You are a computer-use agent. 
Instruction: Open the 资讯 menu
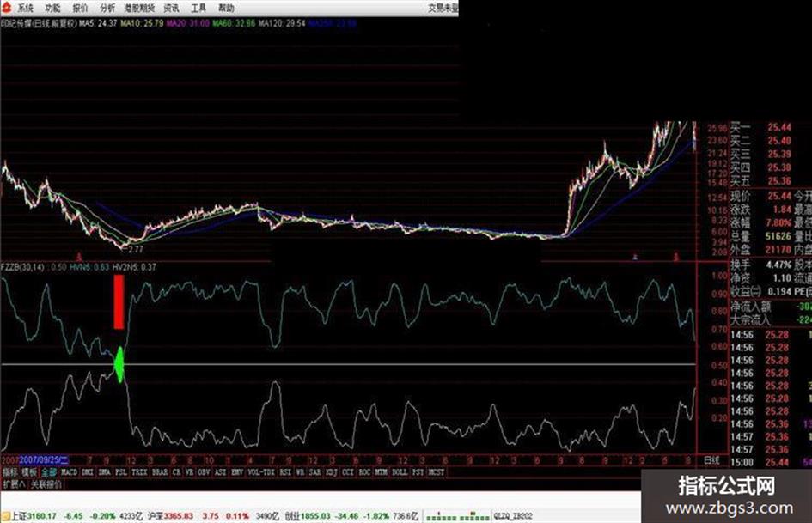(171, 8)
